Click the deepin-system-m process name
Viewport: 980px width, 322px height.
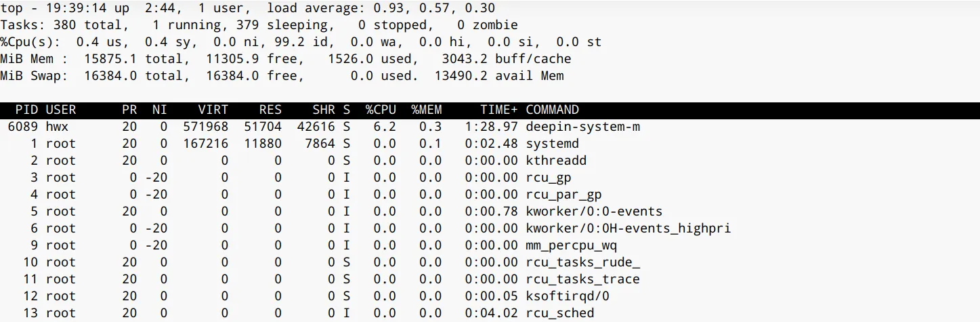coord(582,127)
